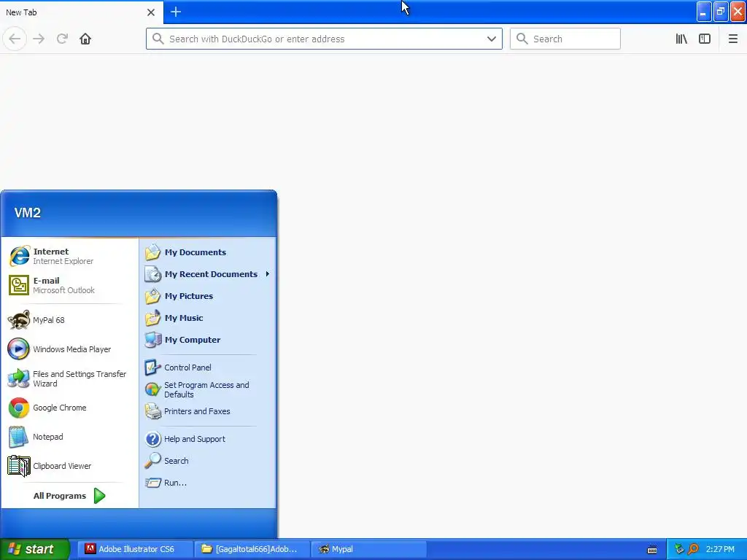Open Clipboard Viewer

click(x=69, y=466)
